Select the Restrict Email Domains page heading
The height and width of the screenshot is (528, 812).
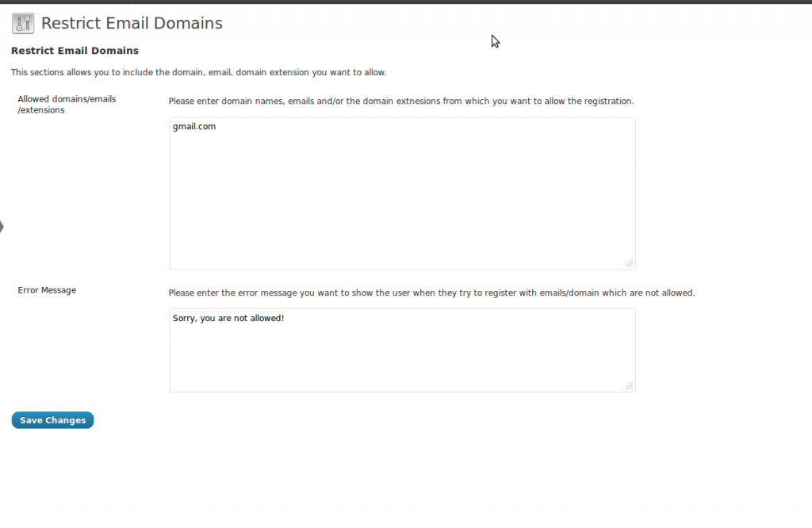[x=132, y=23]
